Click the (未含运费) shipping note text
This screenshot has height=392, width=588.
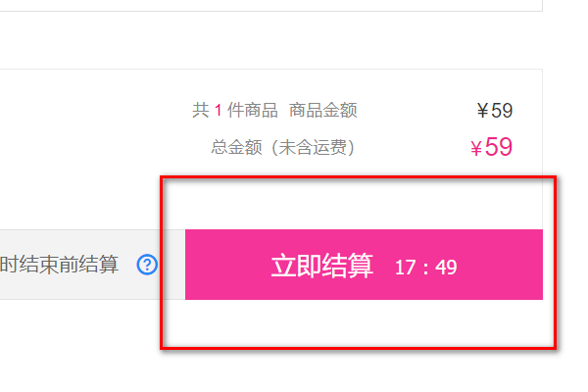pyautogui.click(x=313, y=147)
